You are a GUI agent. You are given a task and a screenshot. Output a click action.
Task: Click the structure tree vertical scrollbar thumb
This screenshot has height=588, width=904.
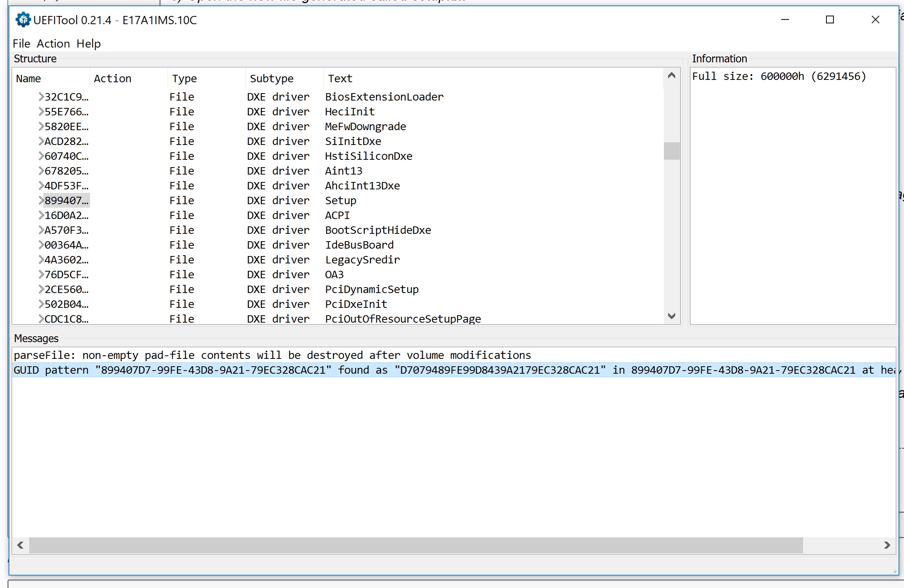coord(671,151)
